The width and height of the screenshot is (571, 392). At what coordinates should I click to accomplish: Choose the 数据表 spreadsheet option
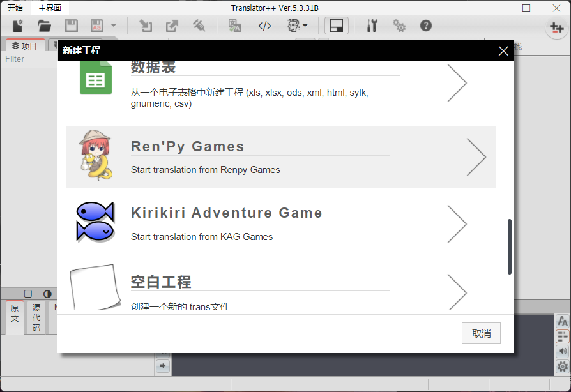point(281,87)
